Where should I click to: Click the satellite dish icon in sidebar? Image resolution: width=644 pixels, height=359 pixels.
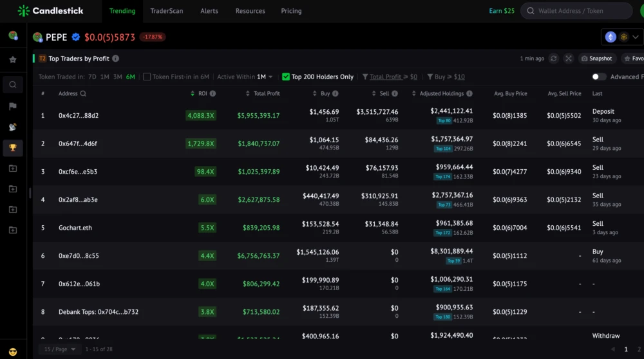13,127
